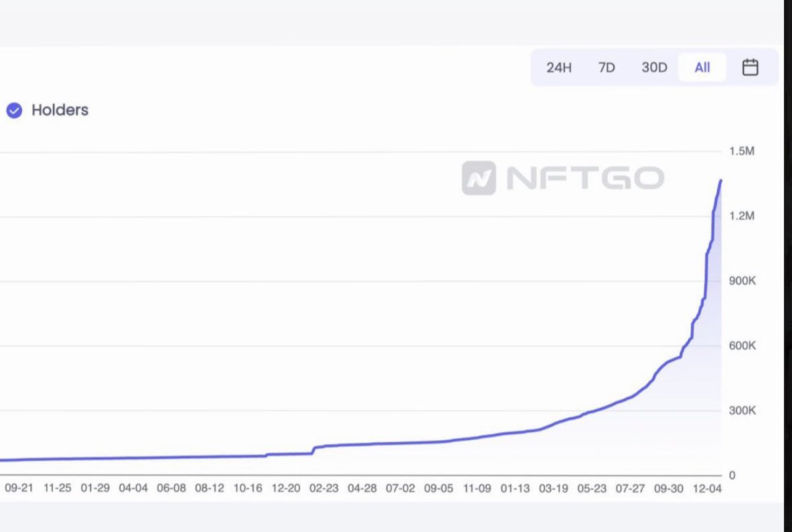The width and height of the screenshot is (792, 532).
Task: Click the 07-02 x-axis date
Action: (401, 488)
